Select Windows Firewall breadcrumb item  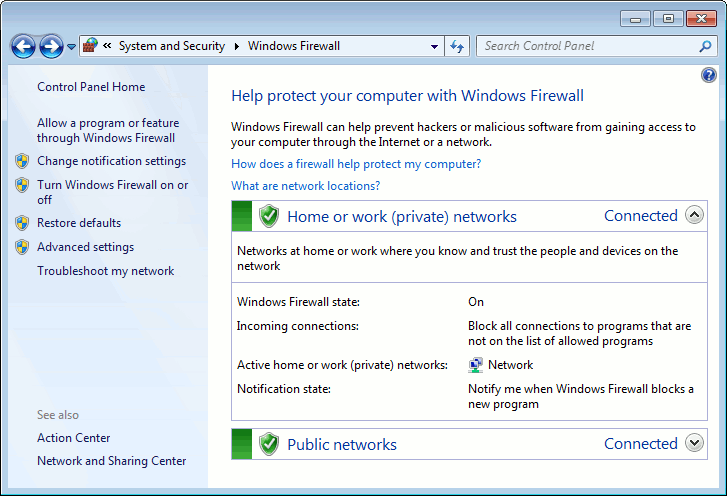click(x=294, y=46)
